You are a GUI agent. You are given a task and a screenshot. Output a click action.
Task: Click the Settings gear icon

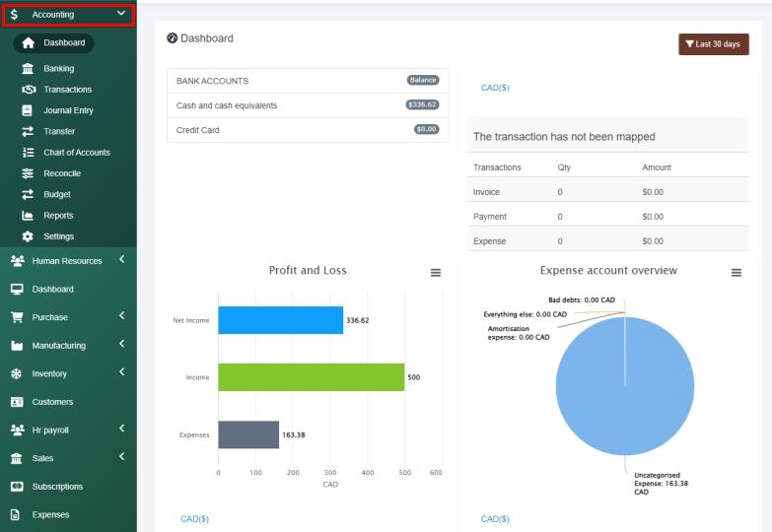(x=28, y=236)
